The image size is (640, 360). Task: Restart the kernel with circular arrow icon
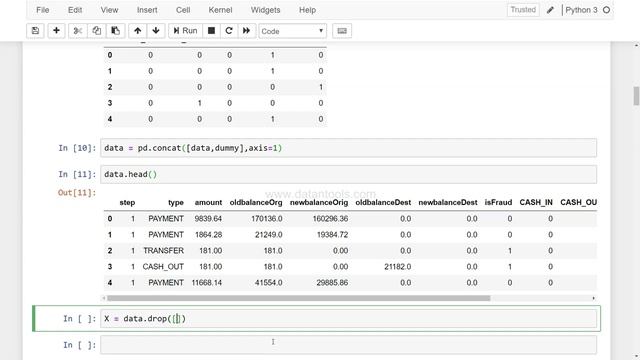coord(229,31)
